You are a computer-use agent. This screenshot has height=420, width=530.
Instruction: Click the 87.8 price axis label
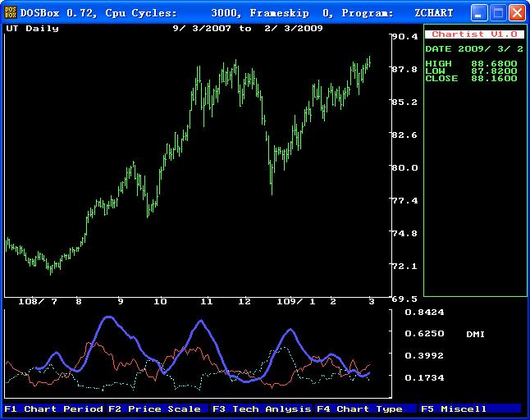point(405,69)
